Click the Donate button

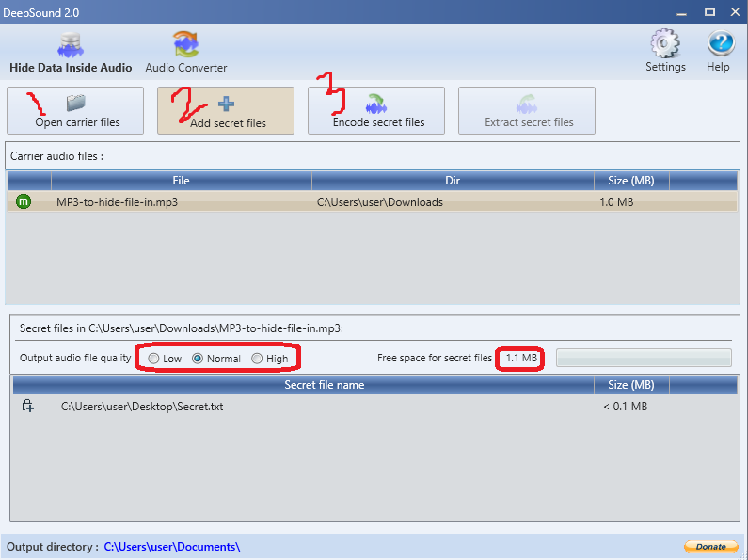pos(710,547)
